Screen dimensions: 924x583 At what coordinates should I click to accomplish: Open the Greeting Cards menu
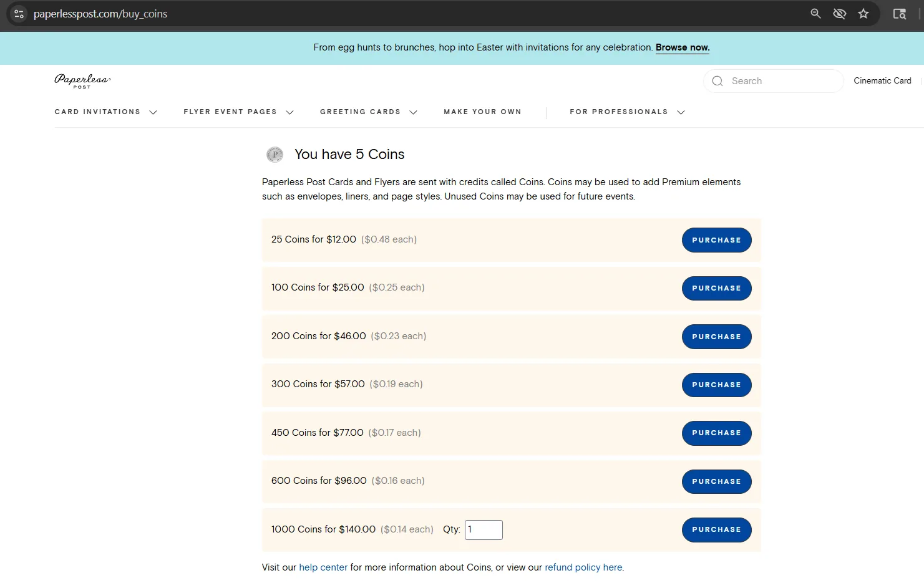click(360, 112)
